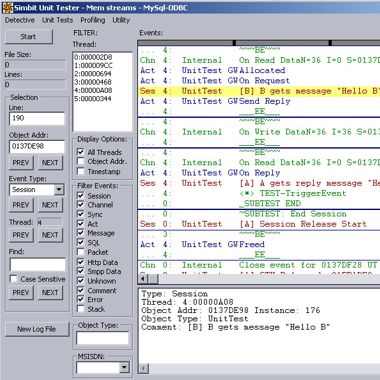The height and width of the screenshot is (380, 380).
Task: Toggle the All Threads checkbox
Action: pos(81,152)
